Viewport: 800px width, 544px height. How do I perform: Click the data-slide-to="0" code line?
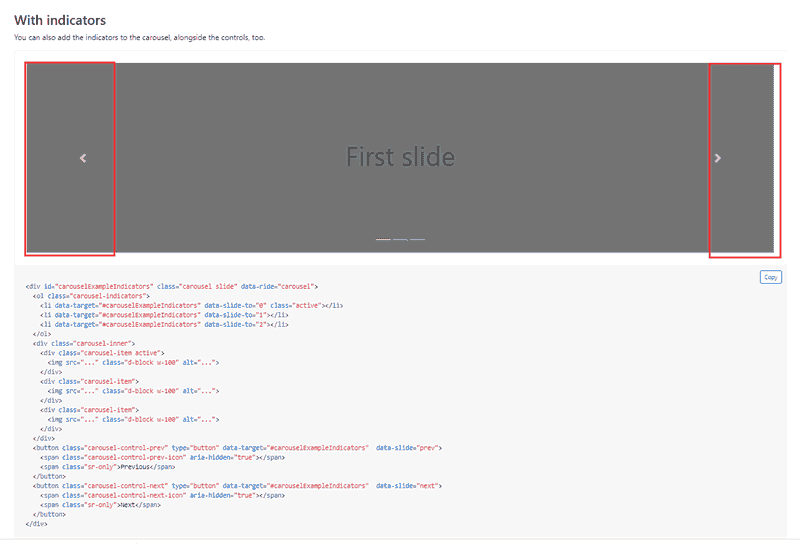(x=192, y=305)
